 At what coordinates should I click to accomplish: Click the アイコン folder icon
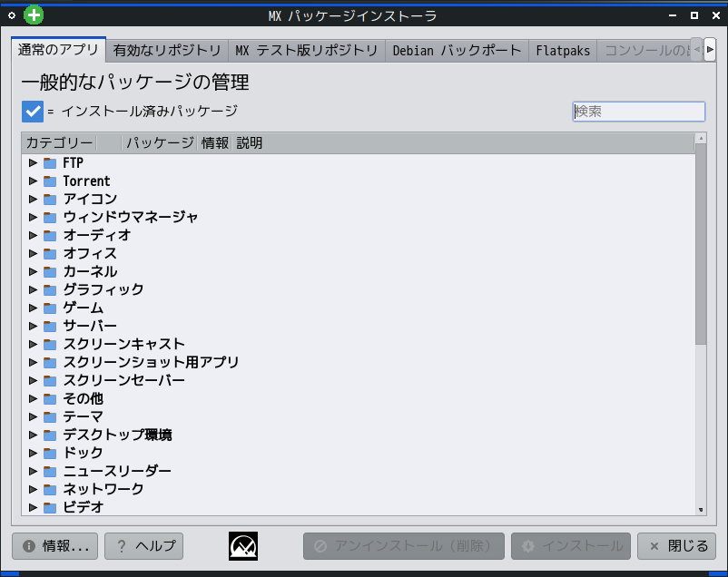(x=50, y=200)
